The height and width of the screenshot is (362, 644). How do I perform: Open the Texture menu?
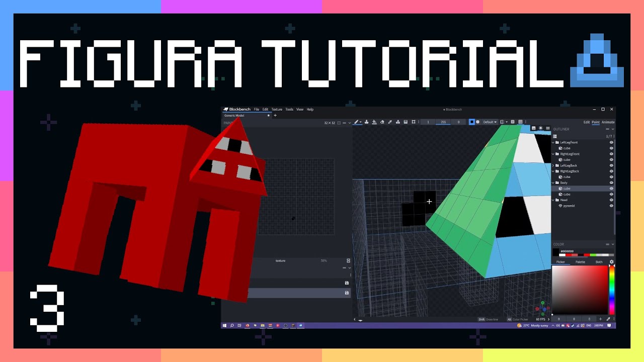[277, 109]
